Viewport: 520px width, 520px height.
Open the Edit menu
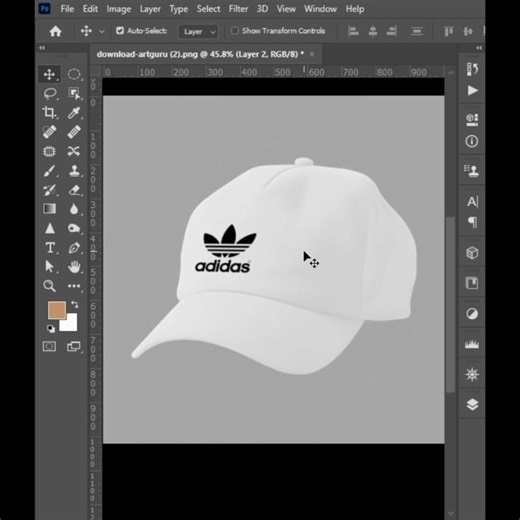90,9
